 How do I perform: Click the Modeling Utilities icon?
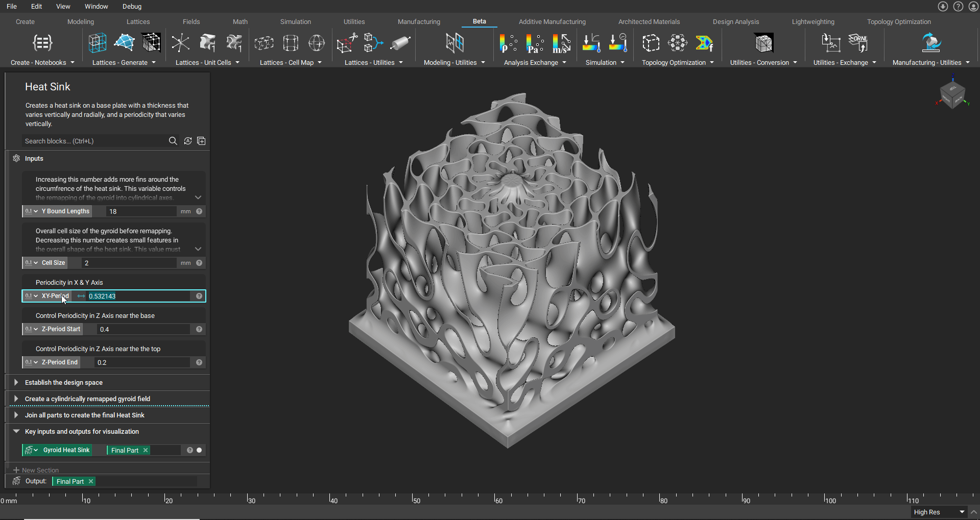coord(455,43)
